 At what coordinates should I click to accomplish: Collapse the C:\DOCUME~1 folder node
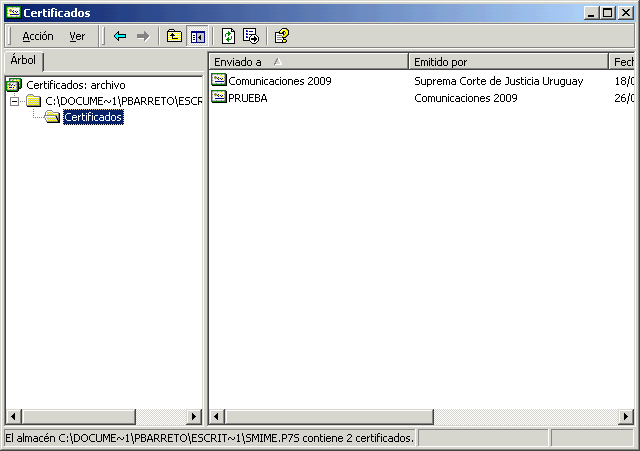[14, 101]
